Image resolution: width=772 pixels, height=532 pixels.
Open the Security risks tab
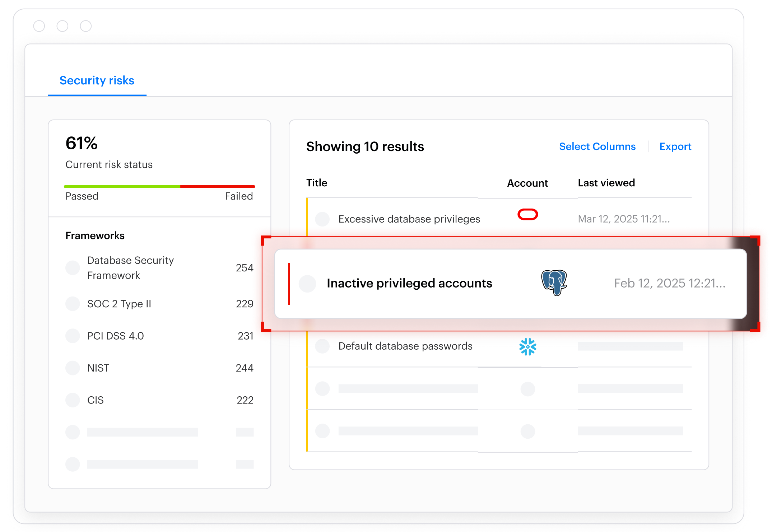(x=97, y=80)
